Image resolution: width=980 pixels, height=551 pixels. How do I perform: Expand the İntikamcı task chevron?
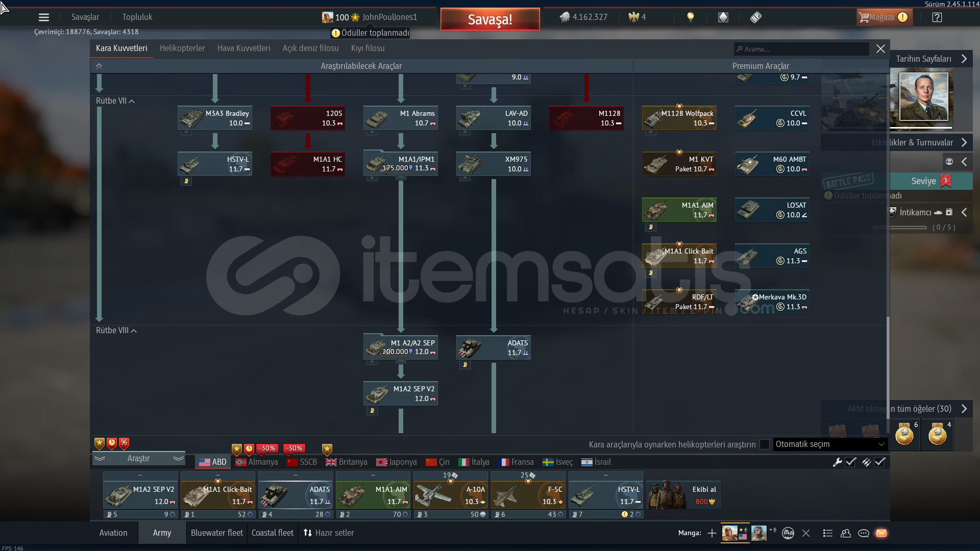pyautogui.click(x=964, y=213)
